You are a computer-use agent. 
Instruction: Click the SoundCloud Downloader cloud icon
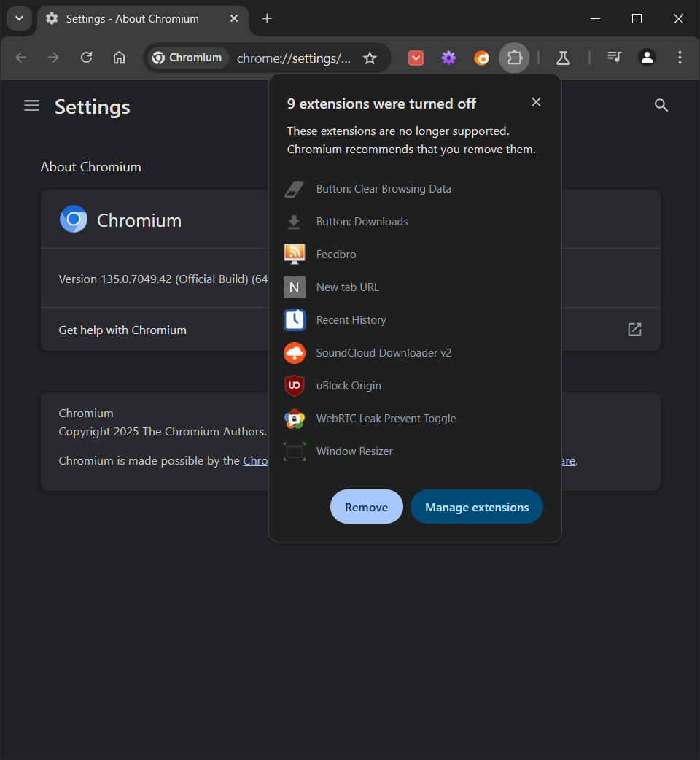click(x=294, y=353)
